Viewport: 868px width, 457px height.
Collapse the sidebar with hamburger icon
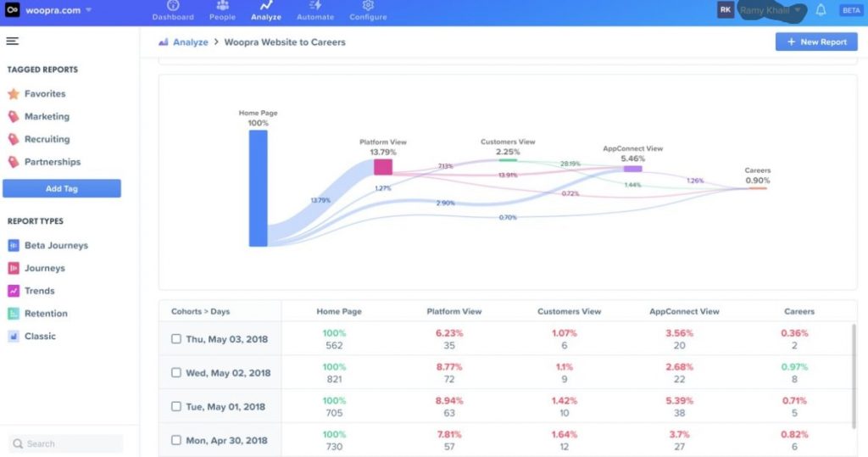click(x=12, y=41)
